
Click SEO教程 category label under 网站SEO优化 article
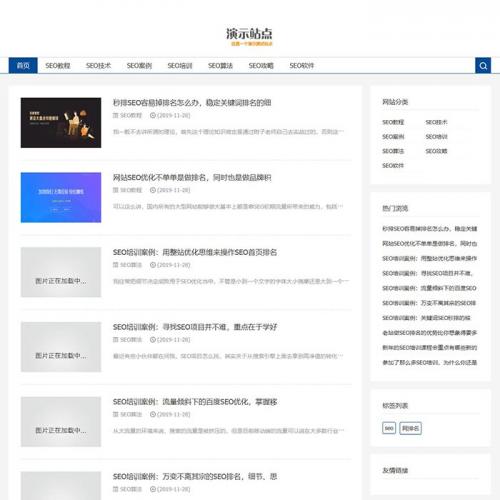pos(131,190)
